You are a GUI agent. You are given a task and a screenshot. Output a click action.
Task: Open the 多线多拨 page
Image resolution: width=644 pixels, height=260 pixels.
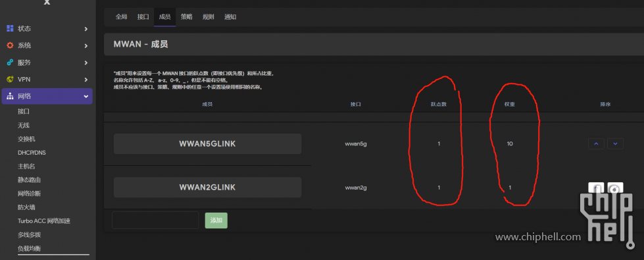point(29,235)
